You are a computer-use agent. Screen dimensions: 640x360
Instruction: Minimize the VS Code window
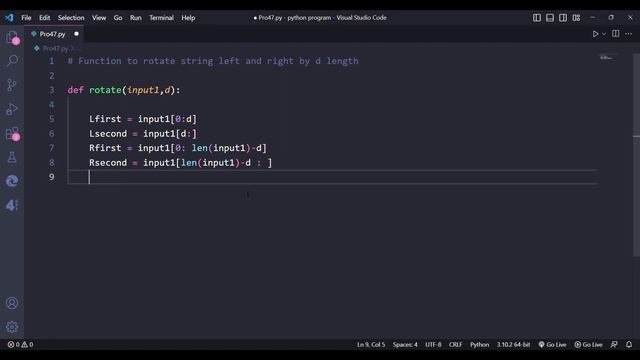click(x=592, y=18)
